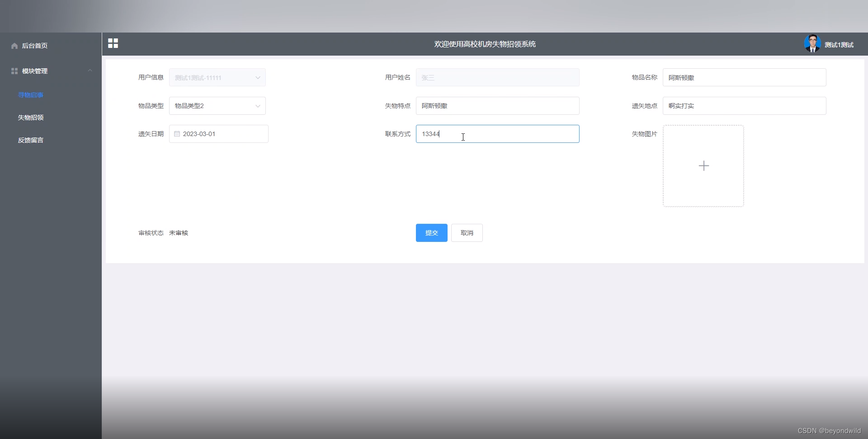Screen dimensions: 868x439
Task: Click the 失物特点 text box
Action: [497, 106]
